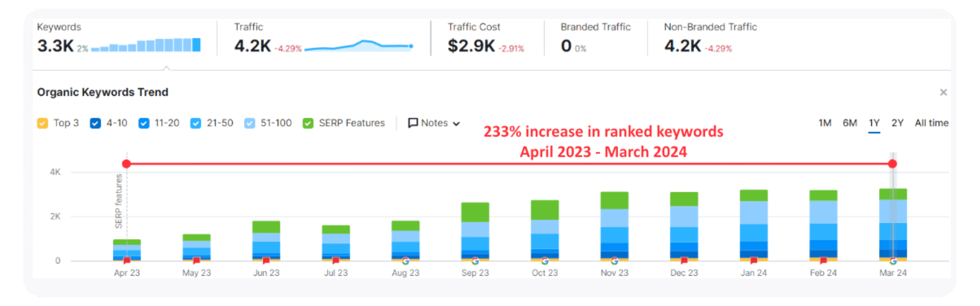Click the Google update icon at Mar 24

click(x=893, y=261)
